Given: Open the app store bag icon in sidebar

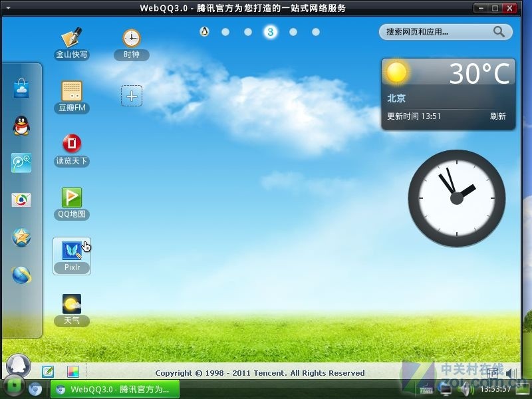Looking at the screenshot, I should [x=21, y=88].
